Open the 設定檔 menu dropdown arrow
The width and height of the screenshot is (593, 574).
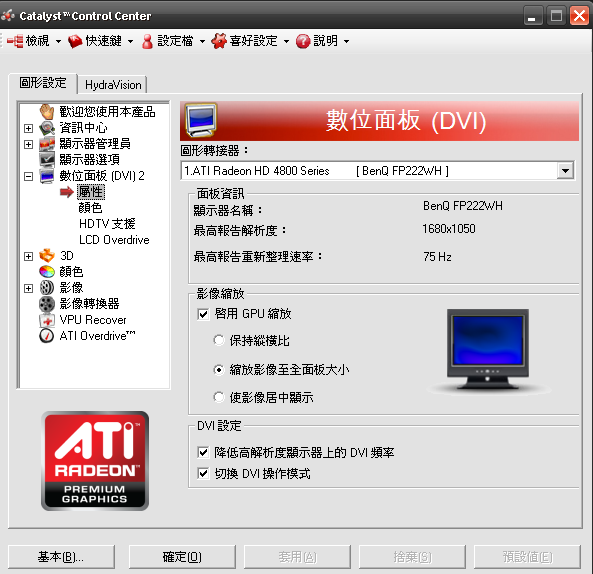coord(202,41)
